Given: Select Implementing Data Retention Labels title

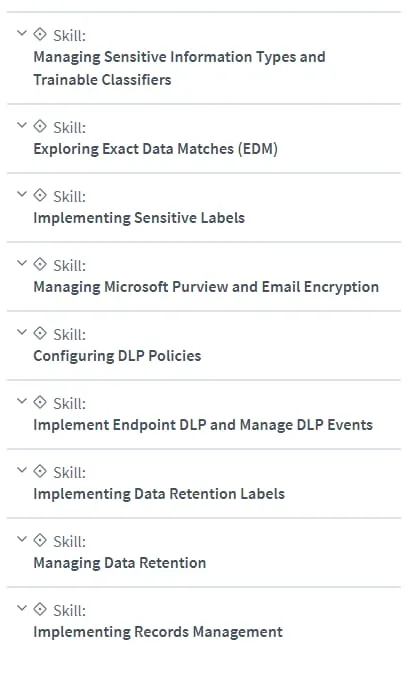Looking at the screenshot, I should (x=159, y=494).
